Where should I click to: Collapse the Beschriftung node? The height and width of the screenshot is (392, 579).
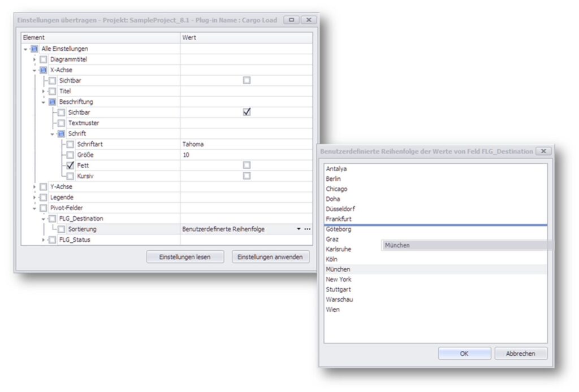[x=43, y=102]
